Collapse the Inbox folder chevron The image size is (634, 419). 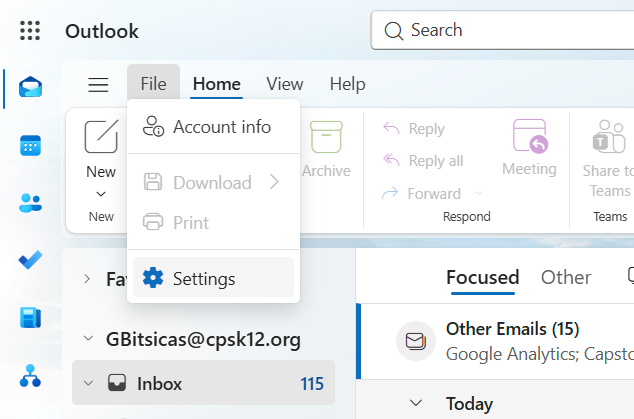(88, 383)
